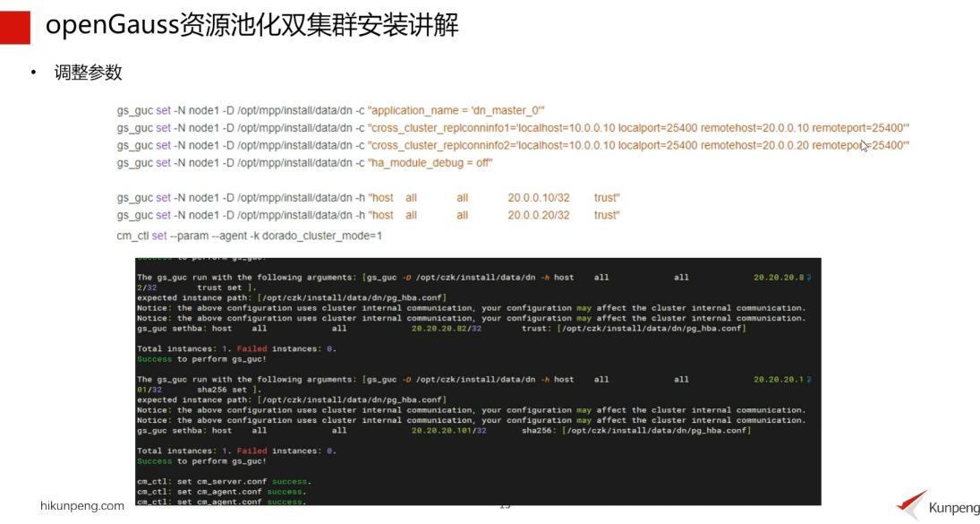Click the bullet heading '调整参数'
Image resolution: width=980 pixels, height=524 pixels.
click(x=88, y=73)
